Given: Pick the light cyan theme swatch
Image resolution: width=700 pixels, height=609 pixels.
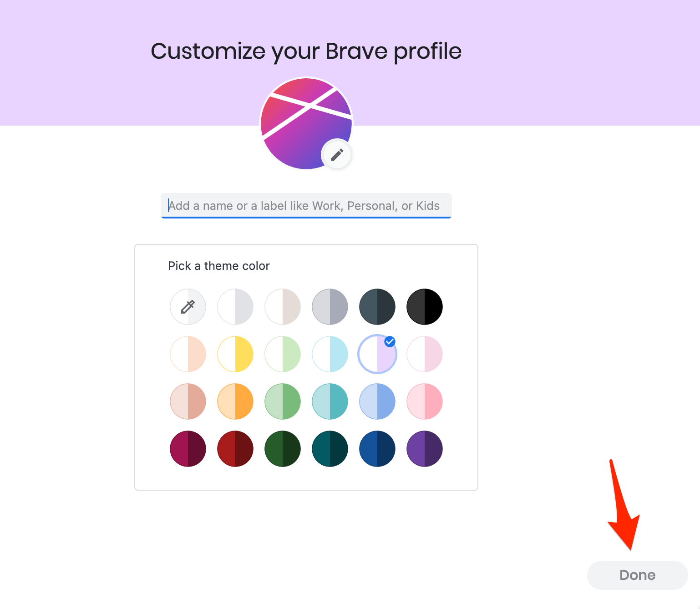Looking at the screenshot, I should point(330,354).
